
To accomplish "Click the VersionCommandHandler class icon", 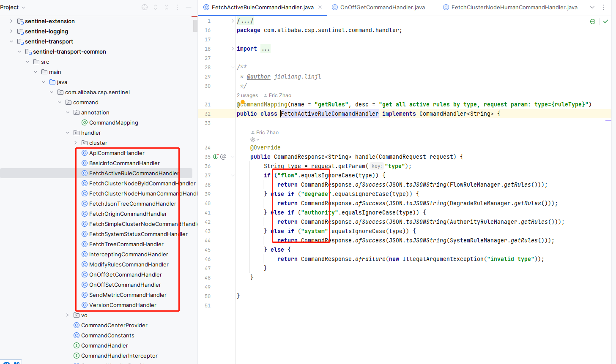I will click(x=85, y=305).
